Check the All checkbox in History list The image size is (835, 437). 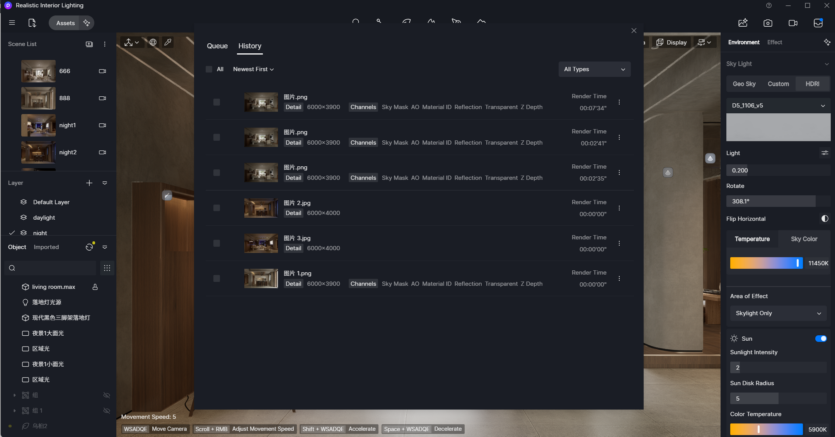point(209,69)
